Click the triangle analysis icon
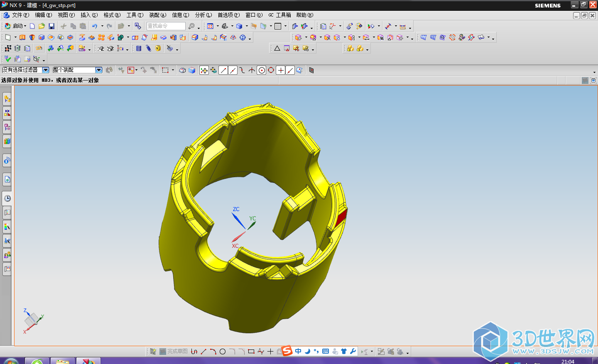The image size is (598, 364). pos(277,49)
